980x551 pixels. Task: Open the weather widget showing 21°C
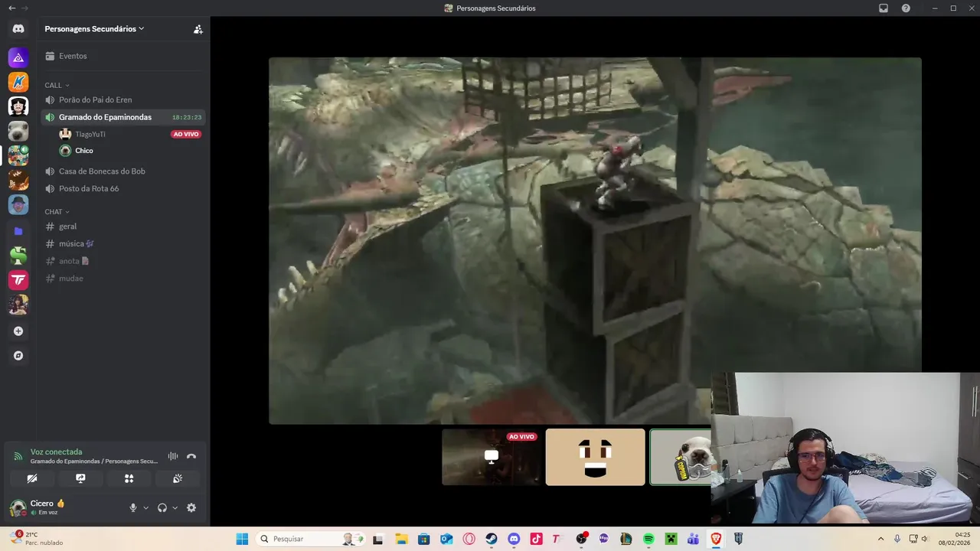[37, 539]
